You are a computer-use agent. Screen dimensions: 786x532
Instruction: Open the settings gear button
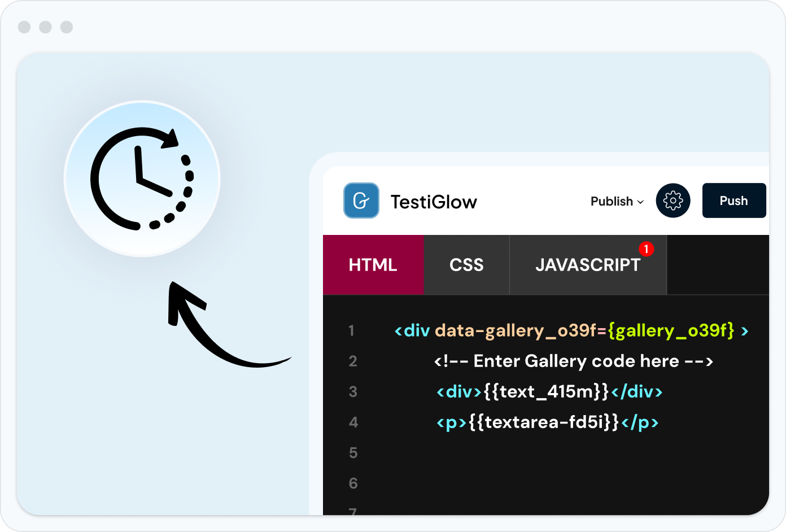coord(673,200)
